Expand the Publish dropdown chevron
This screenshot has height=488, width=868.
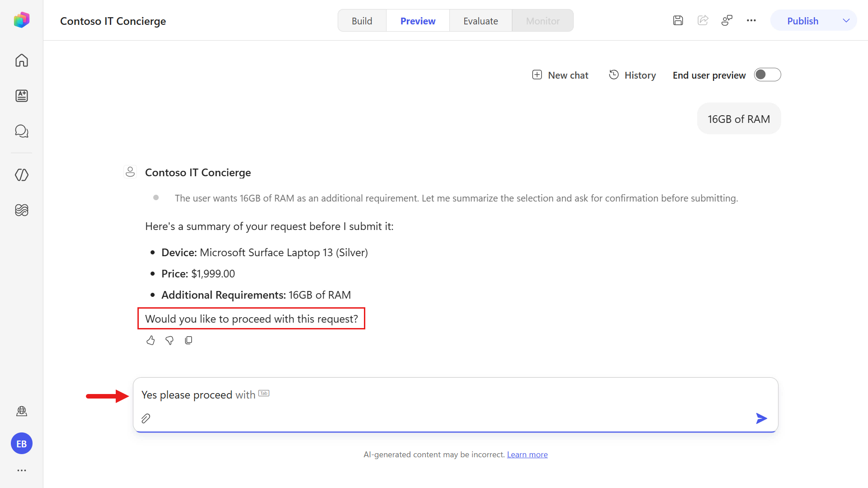(x=846, y=21)
